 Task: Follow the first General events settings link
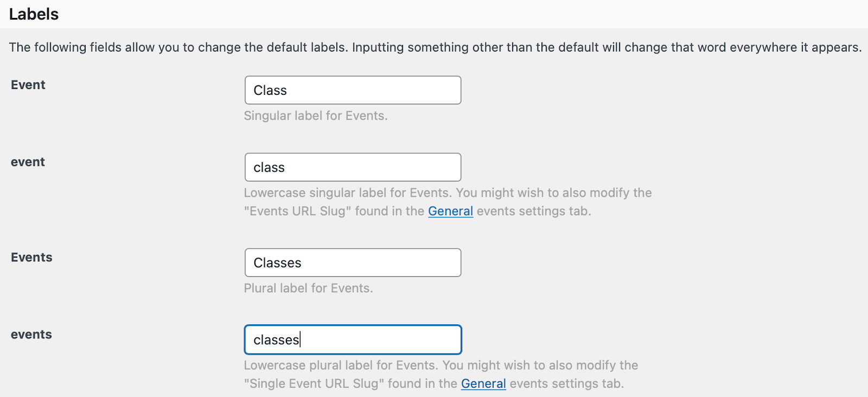[x=450, y=211]
